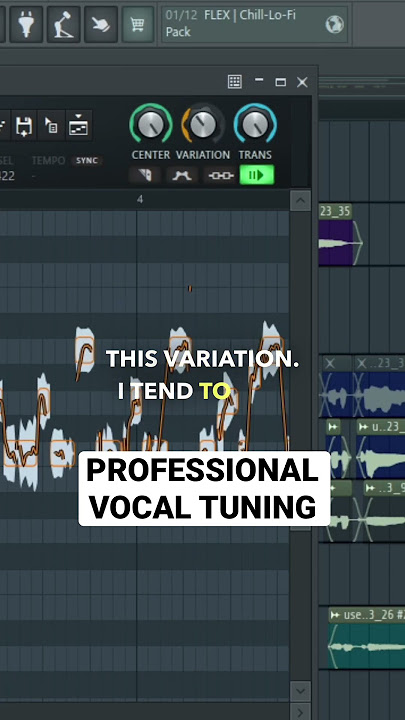Screen dimensions: 405x720
Task: Open the plugin picker plug icon
Action: click(x=26, y=24)
